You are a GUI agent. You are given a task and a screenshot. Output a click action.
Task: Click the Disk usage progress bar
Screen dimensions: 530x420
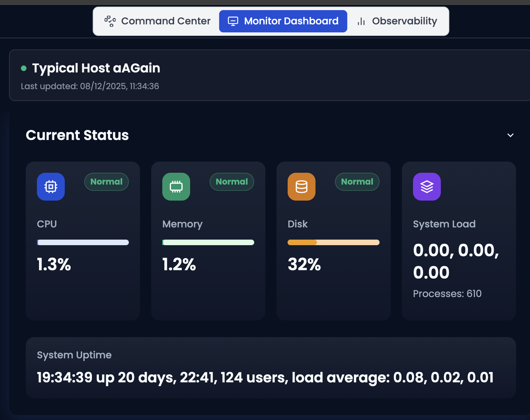334,242
